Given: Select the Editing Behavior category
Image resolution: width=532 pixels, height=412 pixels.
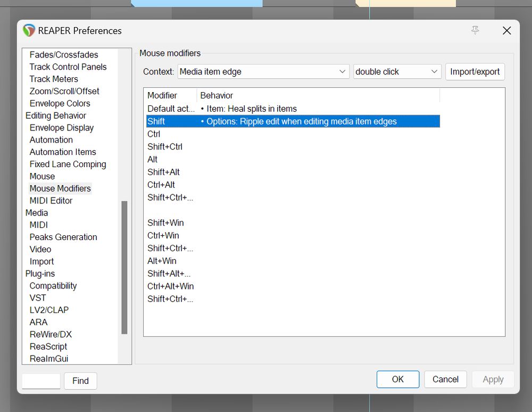Looking at the screenshot, I should click(x=56, y=116).
